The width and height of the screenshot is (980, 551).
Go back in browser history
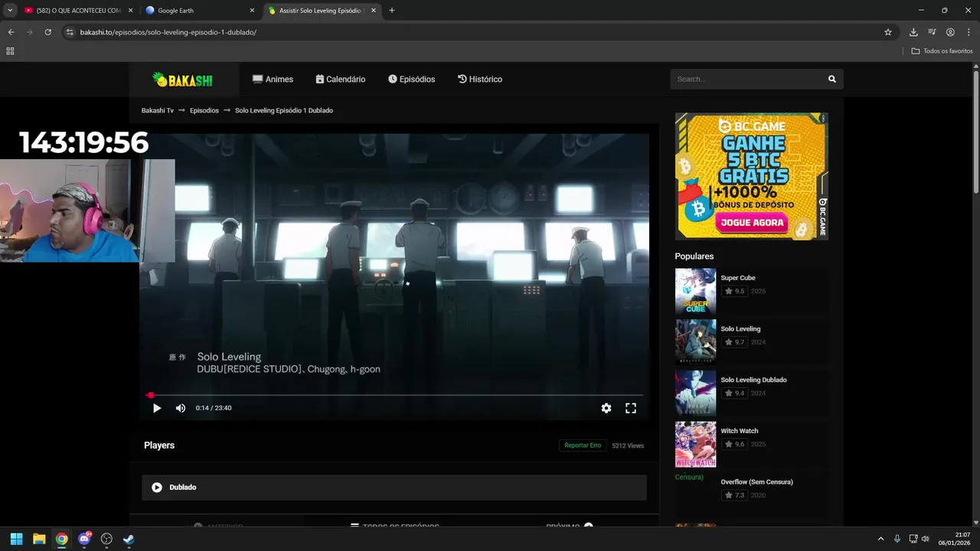(x=11, y=32)
